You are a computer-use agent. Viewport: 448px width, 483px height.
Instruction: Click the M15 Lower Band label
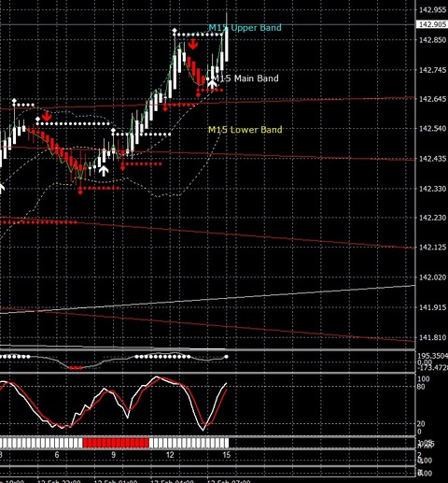245,130
